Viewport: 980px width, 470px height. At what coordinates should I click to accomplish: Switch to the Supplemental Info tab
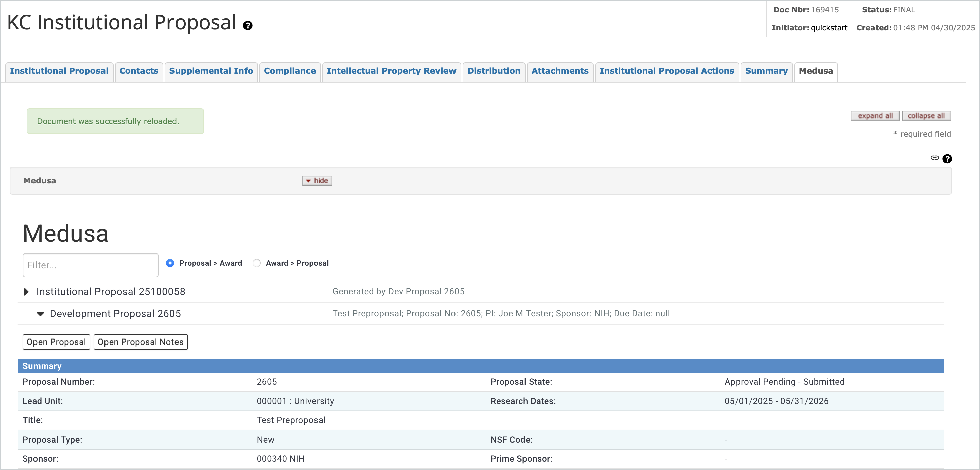point(211,71)
